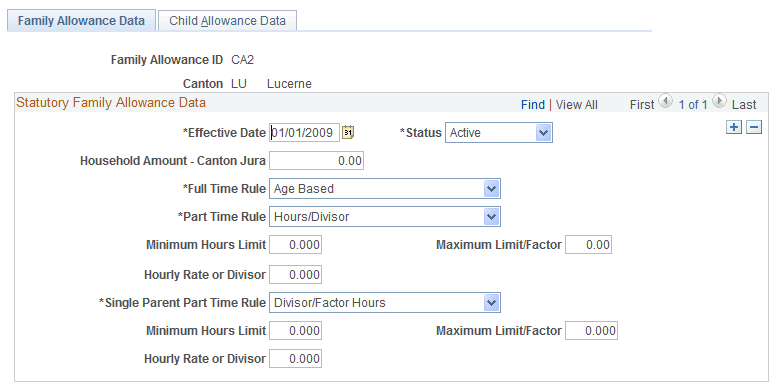
Task: Focus Single Parent Hourly Rate or Divisor field
Action: [x=295, y=359]
